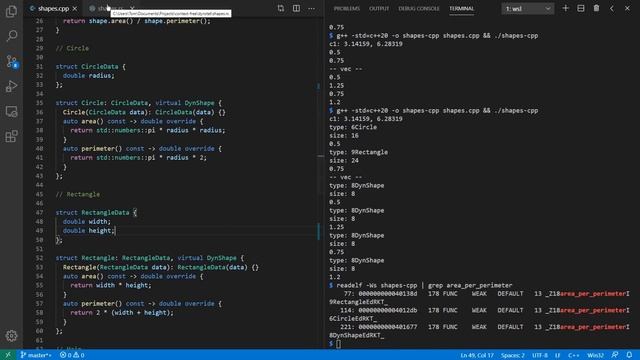Click 'struct CircleData {' on line 31

point(91,67)
